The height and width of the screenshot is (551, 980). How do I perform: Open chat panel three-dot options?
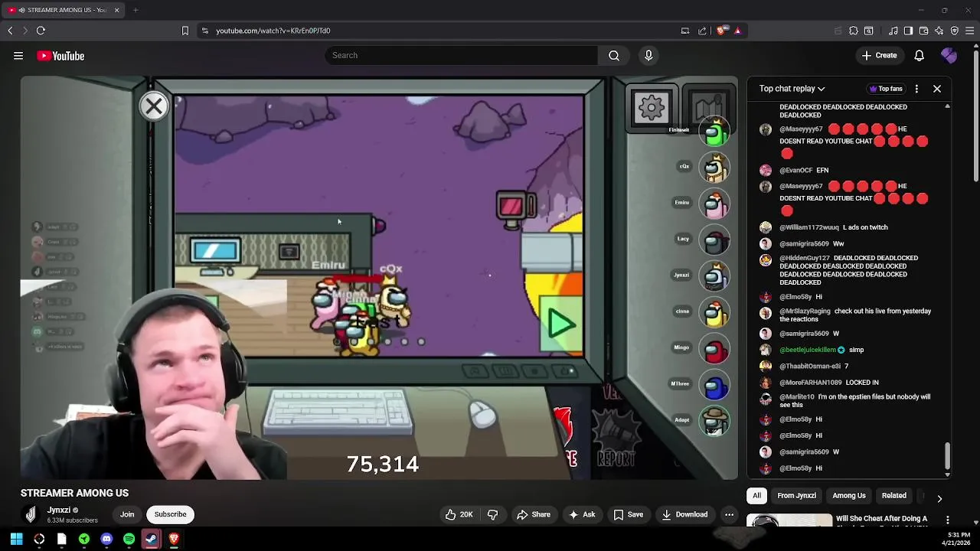coord(916,89)
